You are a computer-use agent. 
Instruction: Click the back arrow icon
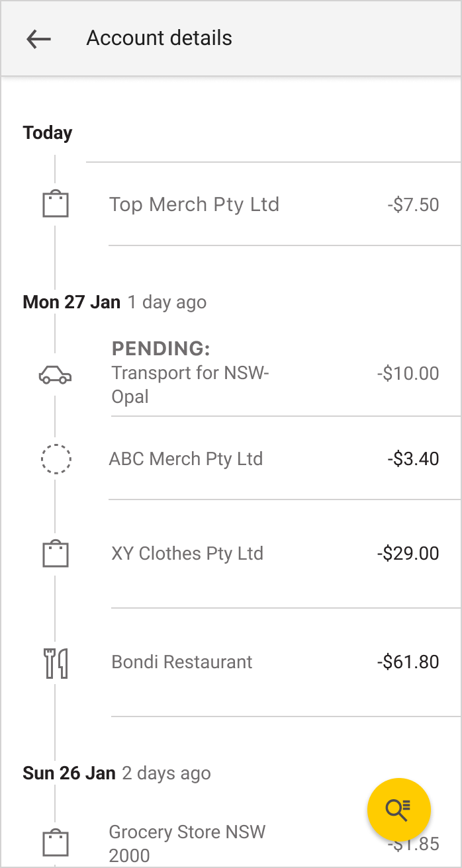coord(38,38)
